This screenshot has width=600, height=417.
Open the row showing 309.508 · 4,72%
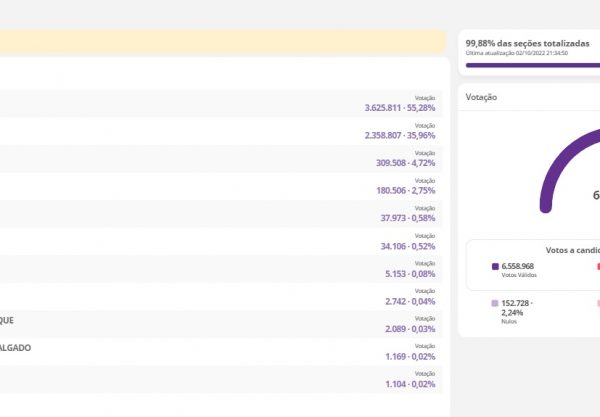pos(406,162)
